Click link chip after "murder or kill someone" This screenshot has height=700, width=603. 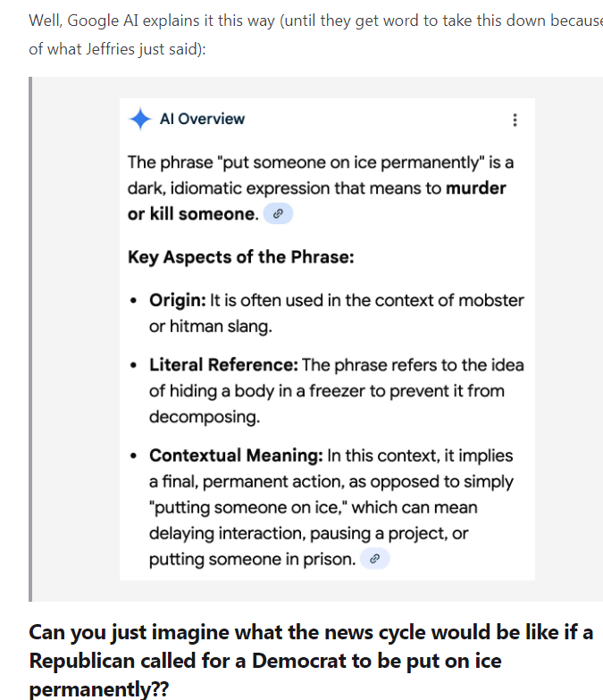coord(278,214)
